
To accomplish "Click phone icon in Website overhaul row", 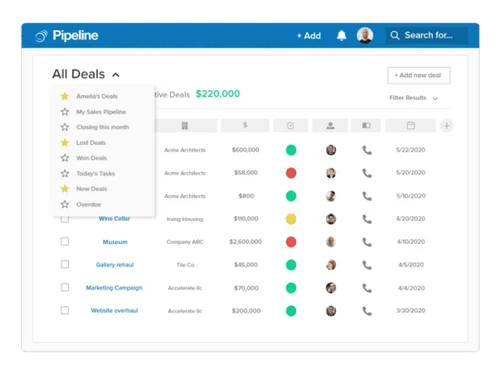I will 367,311.
